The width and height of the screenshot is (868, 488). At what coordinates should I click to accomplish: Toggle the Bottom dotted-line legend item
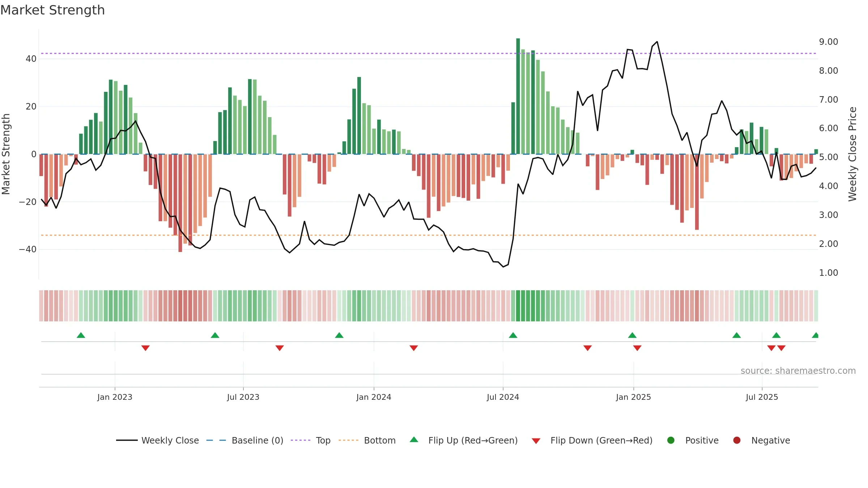pyautogui.click(x=367, y=440)
